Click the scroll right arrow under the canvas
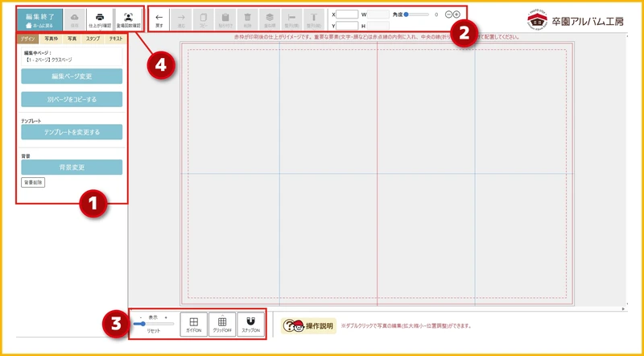 pos(624,308)
